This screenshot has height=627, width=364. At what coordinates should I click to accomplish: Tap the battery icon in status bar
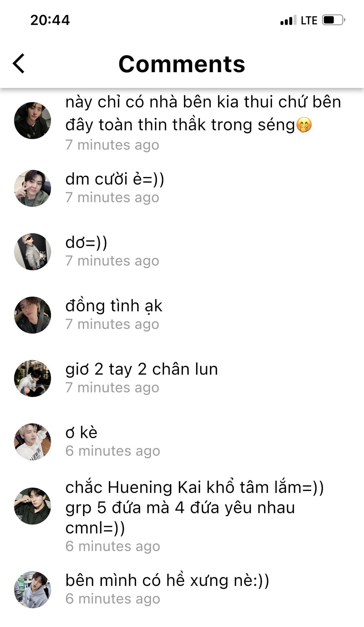(334, 20)
